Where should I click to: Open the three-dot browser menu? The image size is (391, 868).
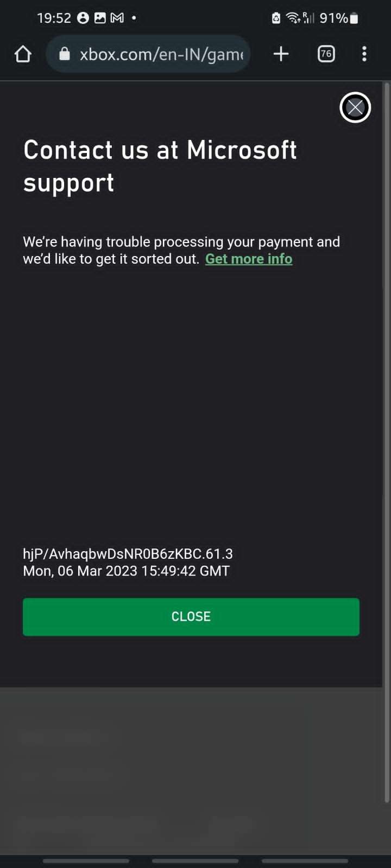[x=364, y=54]
